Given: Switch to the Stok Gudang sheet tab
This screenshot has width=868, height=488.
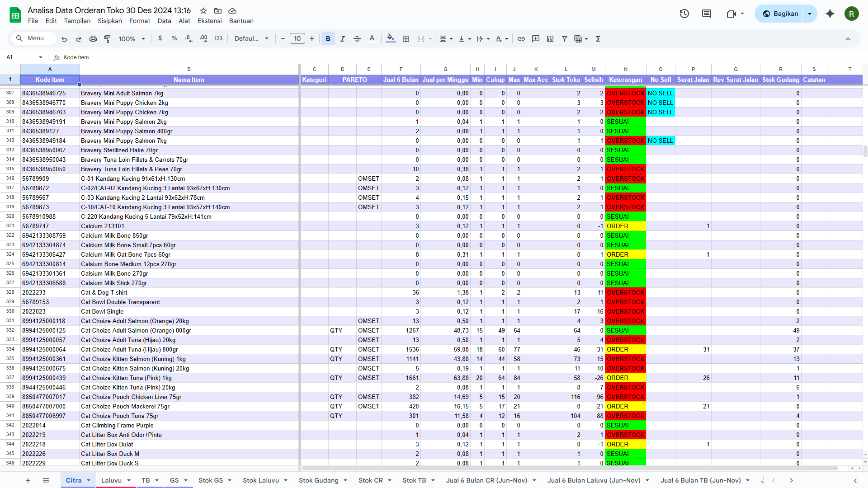Looking at the screenshot, I should tap(318, 480).
